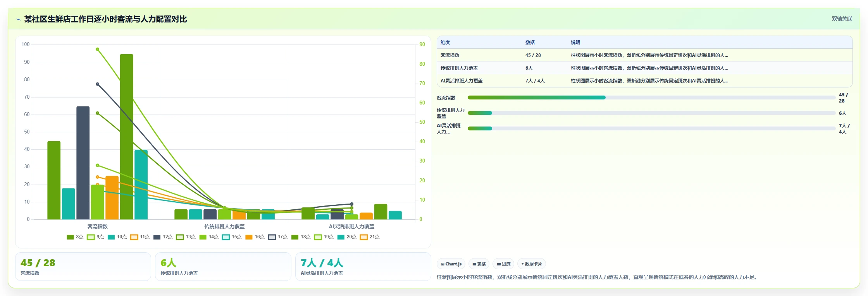Open the 45 / 28 客流指数 data card
The image size is (868, 296).
pos(83,267)
